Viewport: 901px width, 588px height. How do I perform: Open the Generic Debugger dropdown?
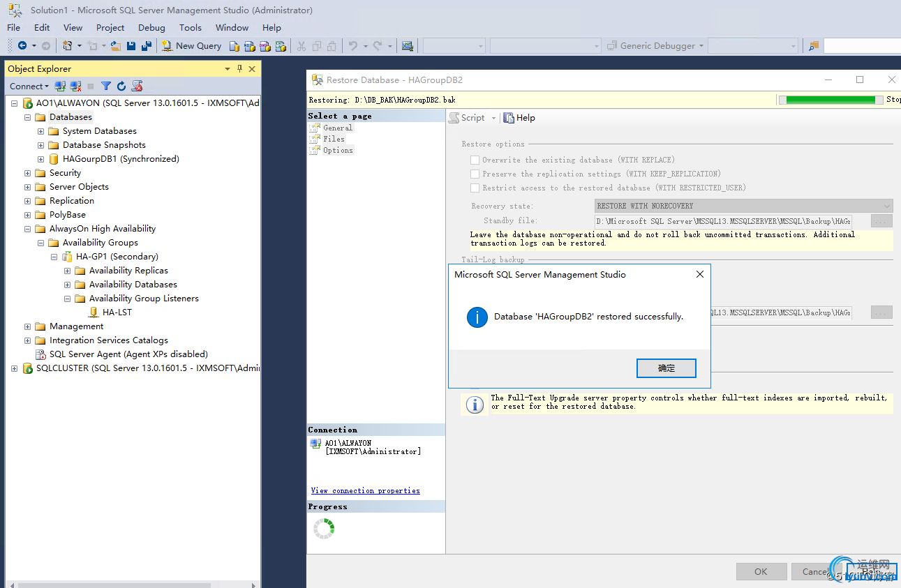click(x=656, y=46)
